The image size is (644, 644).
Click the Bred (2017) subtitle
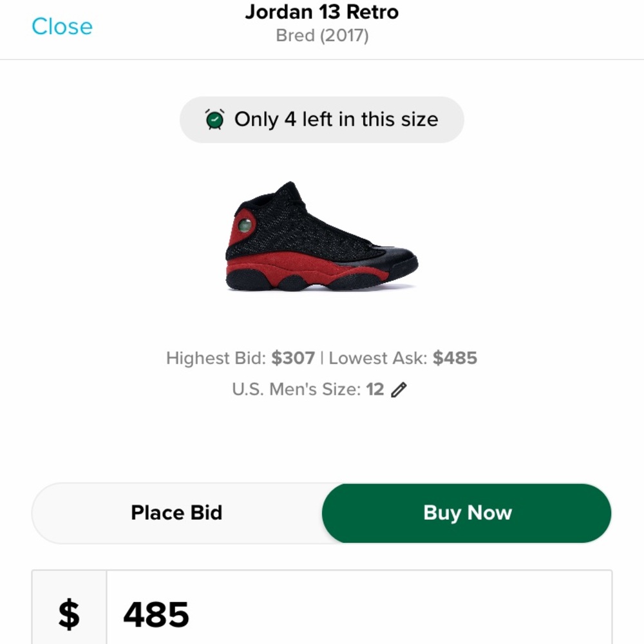point(322,35)
